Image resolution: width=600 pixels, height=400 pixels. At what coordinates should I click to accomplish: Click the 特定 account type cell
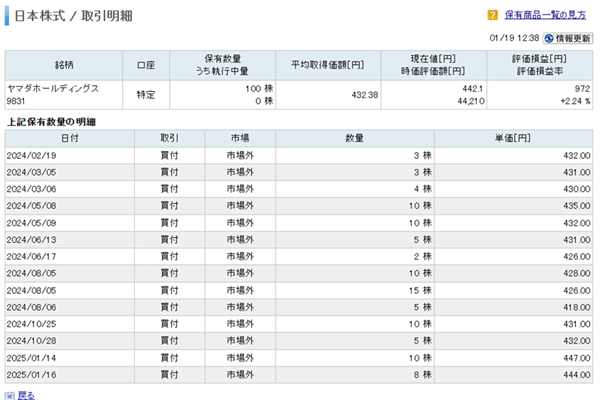(x=145, y=94)
